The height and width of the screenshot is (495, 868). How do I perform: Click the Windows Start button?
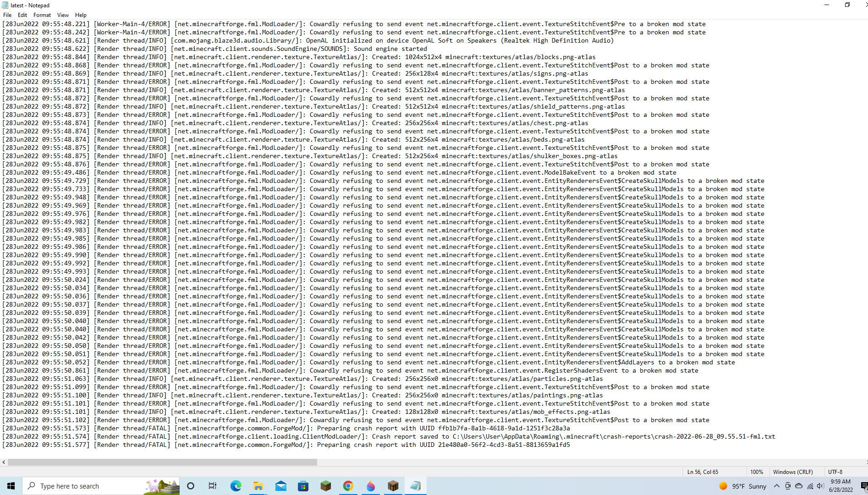[11, 486]
